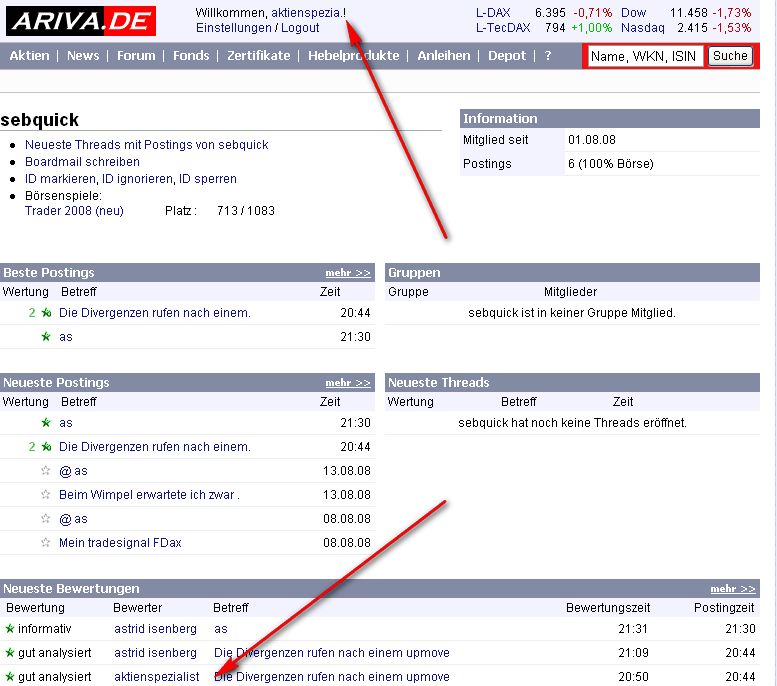777x686 pixels.
Task: Open the Nasdaq index link
Action: tap(643, 28)
